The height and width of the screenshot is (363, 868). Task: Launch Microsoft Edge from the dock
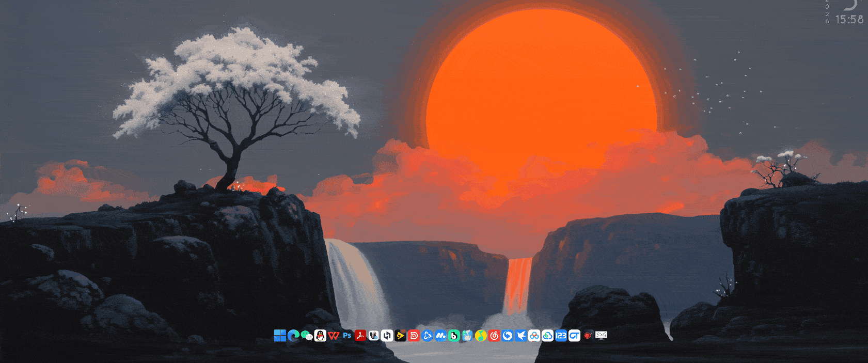click(293, 336)
